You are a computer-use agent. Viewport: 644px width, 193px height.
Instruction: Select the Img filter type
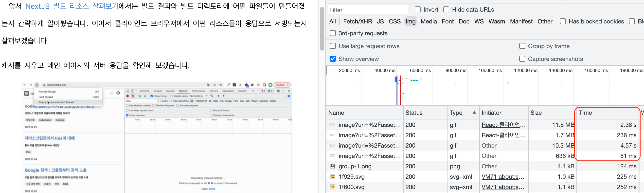tap(411, 21)
